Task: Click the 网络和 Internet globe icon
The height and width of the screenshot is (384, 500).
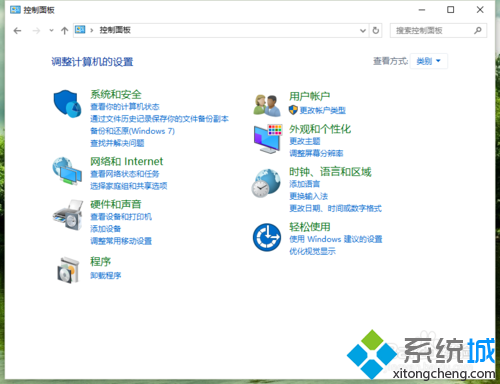Action: click(x=67, y=171)
